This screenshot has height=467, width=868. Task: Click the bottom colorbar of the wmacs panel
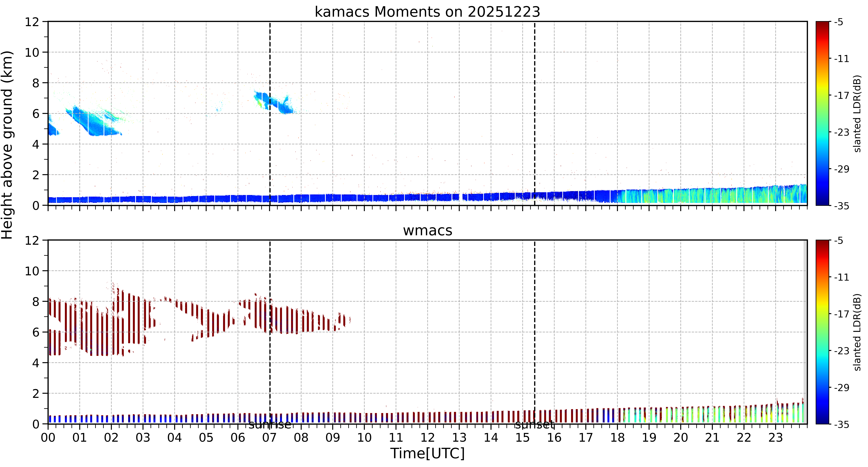pos(823,332)
